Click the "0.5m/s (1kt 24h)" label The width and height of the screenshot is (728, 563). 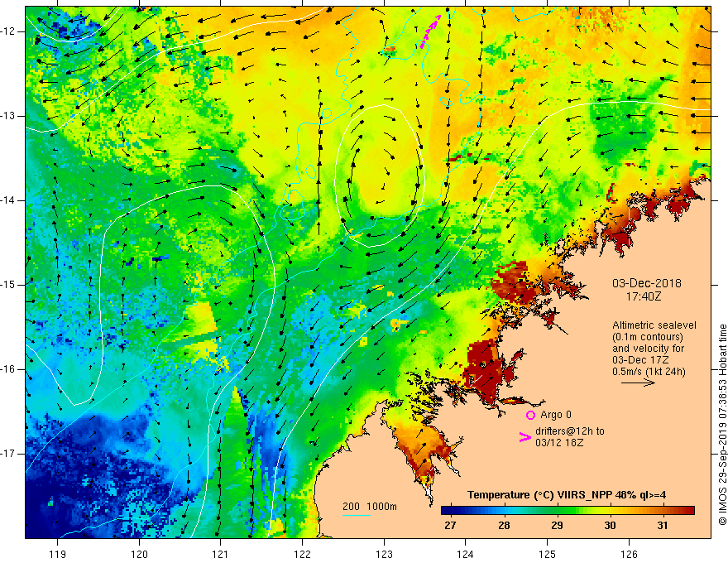[x=649, y=372]
